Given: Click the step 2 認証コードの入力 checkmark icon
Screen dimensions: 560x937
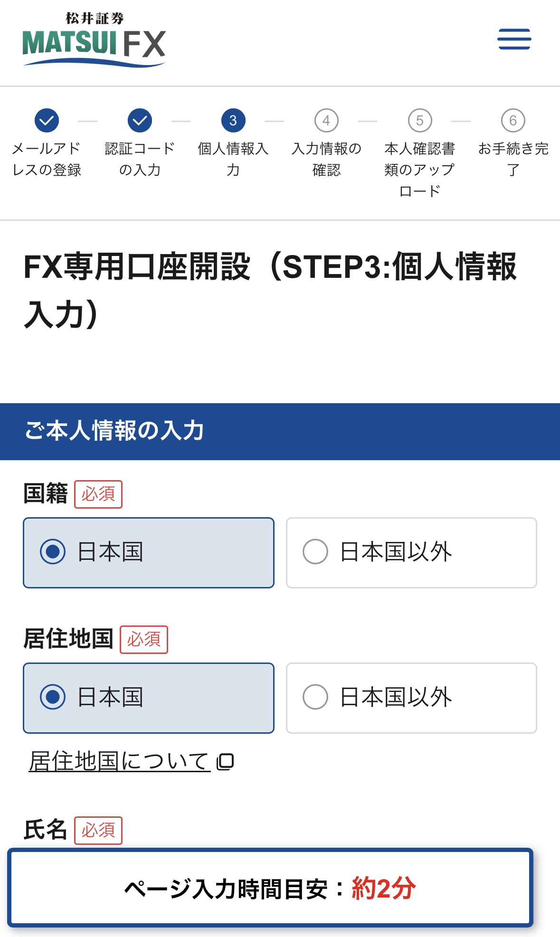Looking at the screenshot, I should tap(139, 121).
